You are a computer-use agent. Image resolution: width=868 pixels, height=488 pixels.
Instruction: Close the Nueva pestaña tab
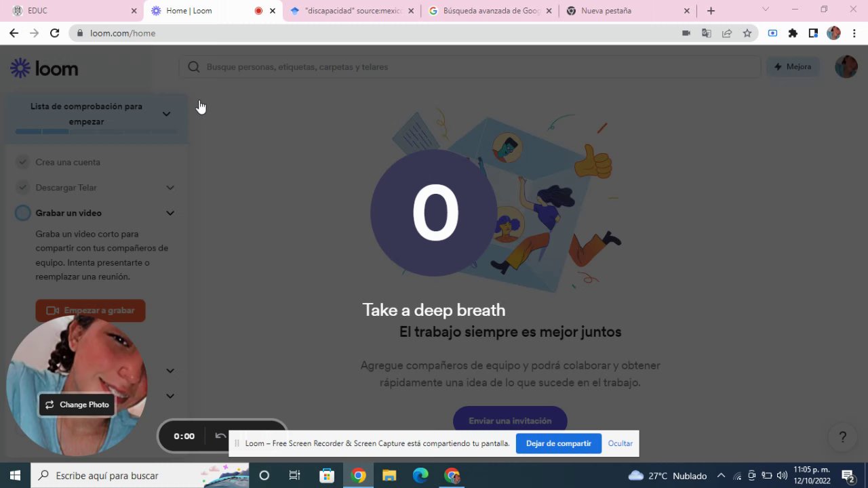(687, 11)
